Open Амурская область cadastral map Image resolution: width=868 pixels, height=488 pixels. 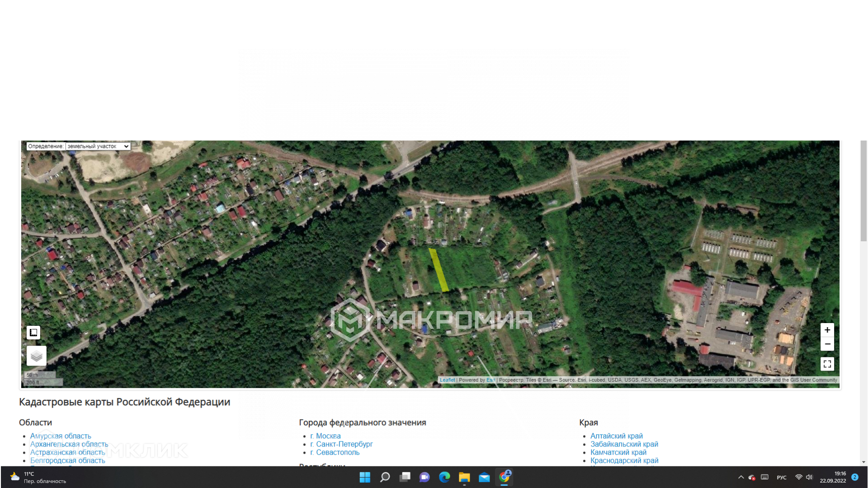[61, 436]
